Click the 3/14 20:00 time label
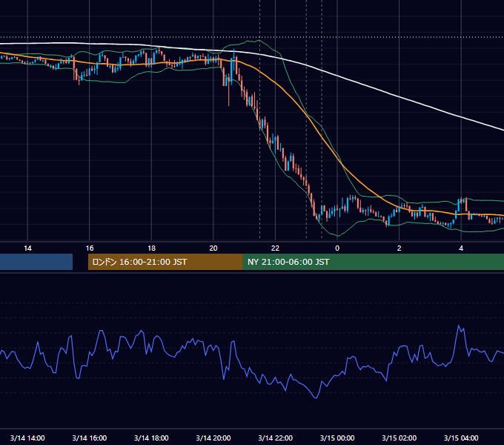The height and width of the screenshot is (445, 504). coord(213,438)
